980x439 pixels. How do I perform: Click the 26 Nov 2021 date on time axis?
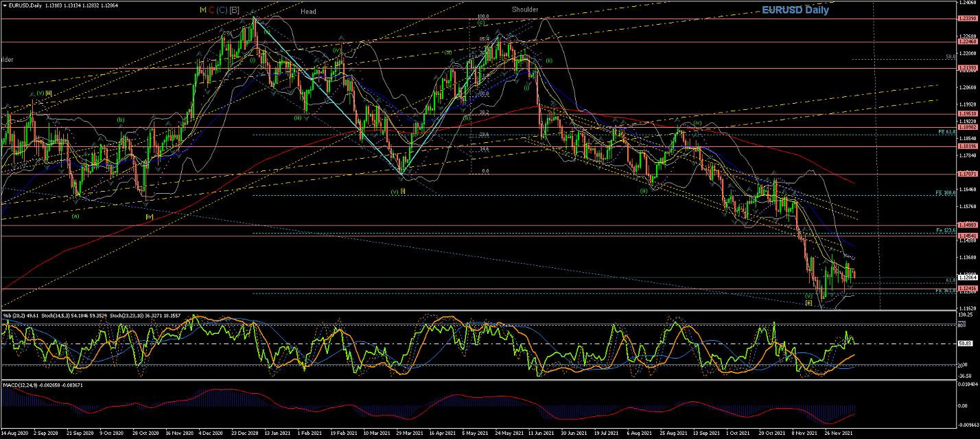839,434
